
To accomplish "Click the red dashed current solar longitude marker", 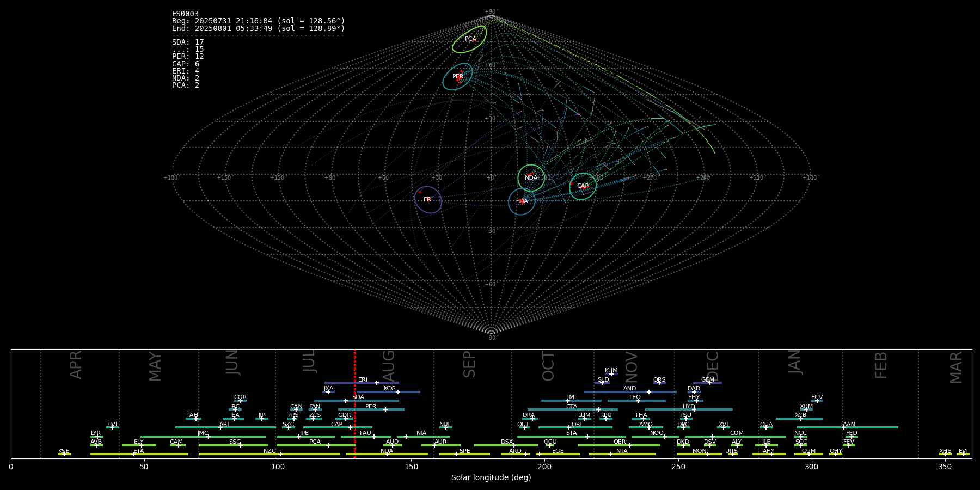I will click(354, 403).
